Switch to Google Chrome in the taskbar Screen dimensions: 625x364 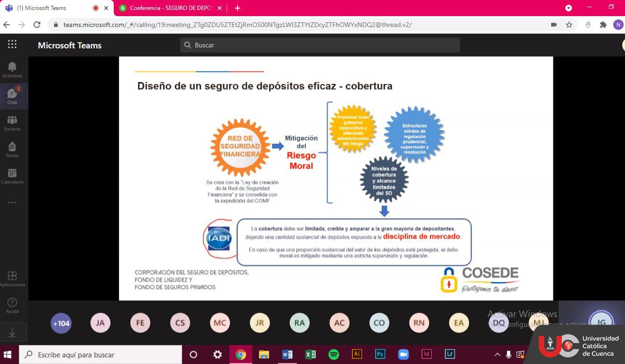tap(241, 355)
